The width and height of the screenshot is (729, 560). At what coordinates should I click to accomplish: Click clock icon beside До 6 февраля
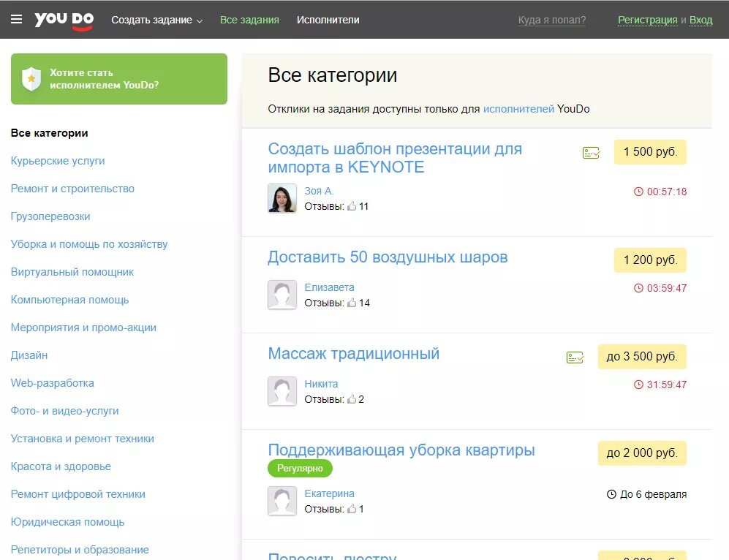(611, 494)
